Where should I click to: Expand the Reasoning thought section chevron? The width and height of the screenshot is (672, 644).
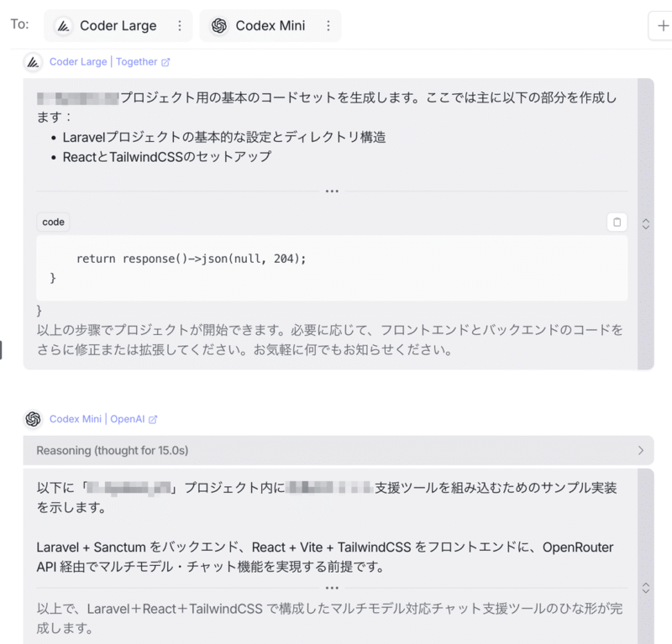(641, 450)
